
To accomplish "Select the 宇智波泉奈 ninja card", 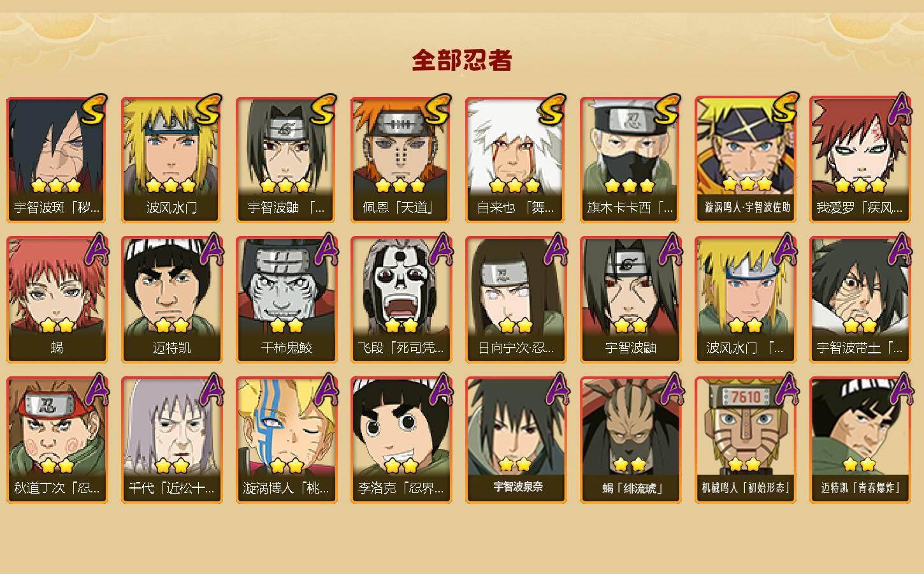I will click(516, 440).
